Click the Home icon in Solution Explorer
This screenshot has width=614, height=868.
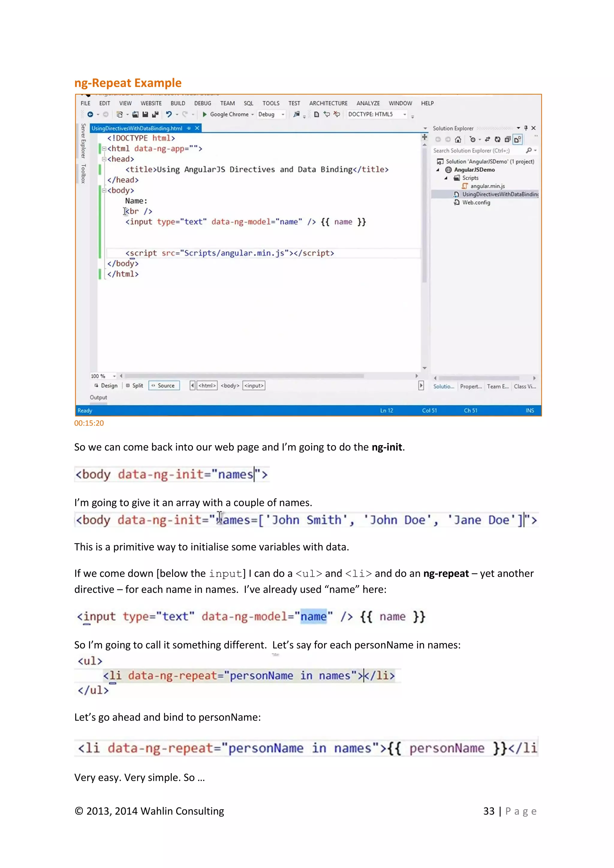click(x=458, y=139)
